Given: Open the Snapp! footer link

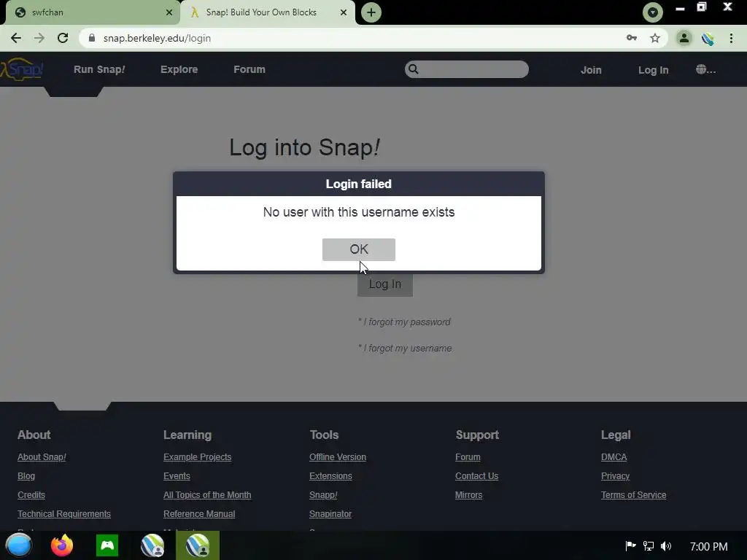Looking at the screenshot, I should point(323,495).
